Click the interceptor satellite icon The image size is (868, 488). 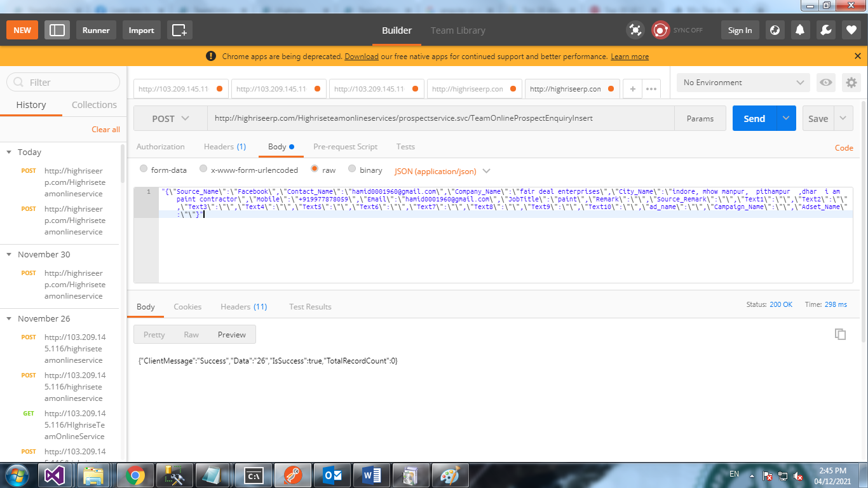click(x=635, y=30)
